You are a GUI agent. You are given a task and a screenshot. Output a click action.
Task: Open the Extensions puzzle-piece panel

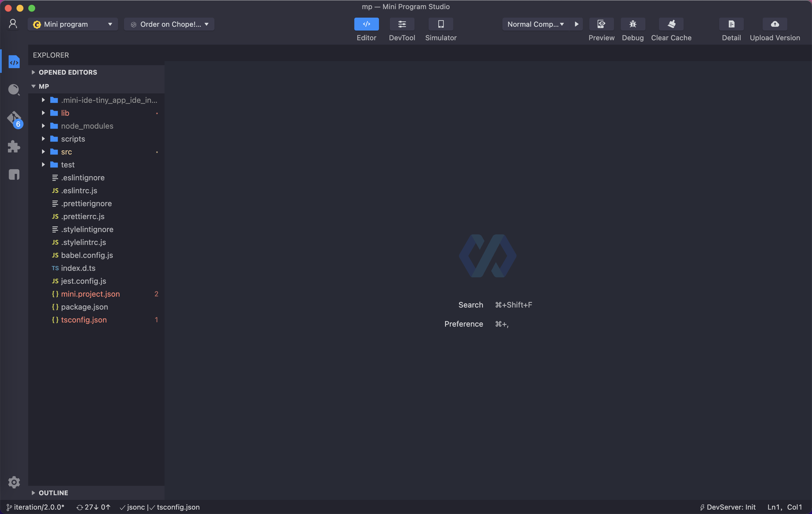coord(14,147)
